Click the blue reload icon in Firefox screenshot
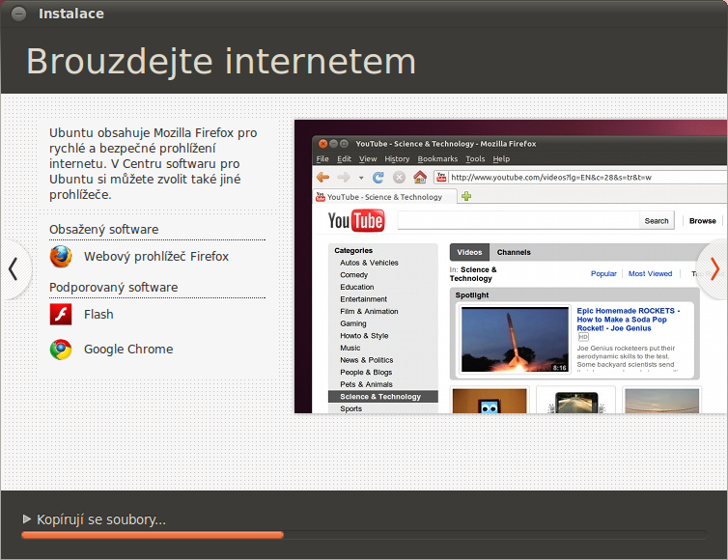Viewport: 728px width, 560px height. coord(378,177)
